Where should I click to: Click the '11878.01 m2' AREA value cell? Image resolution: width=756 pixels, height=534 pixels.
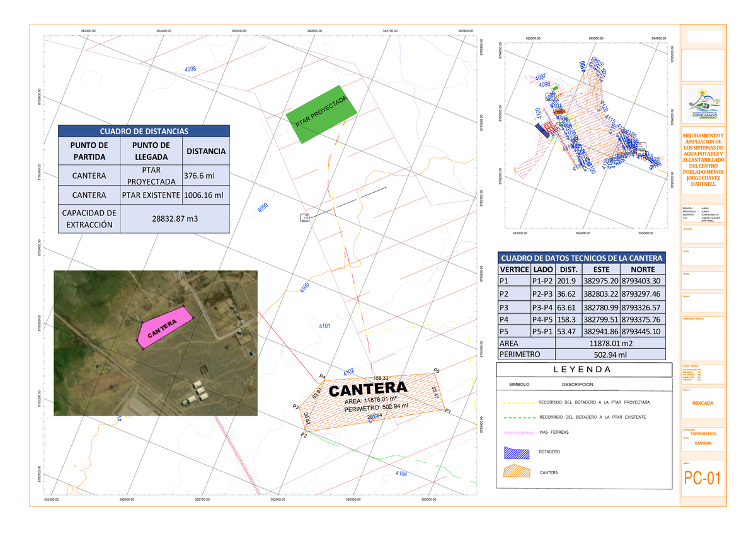[611, 343]
